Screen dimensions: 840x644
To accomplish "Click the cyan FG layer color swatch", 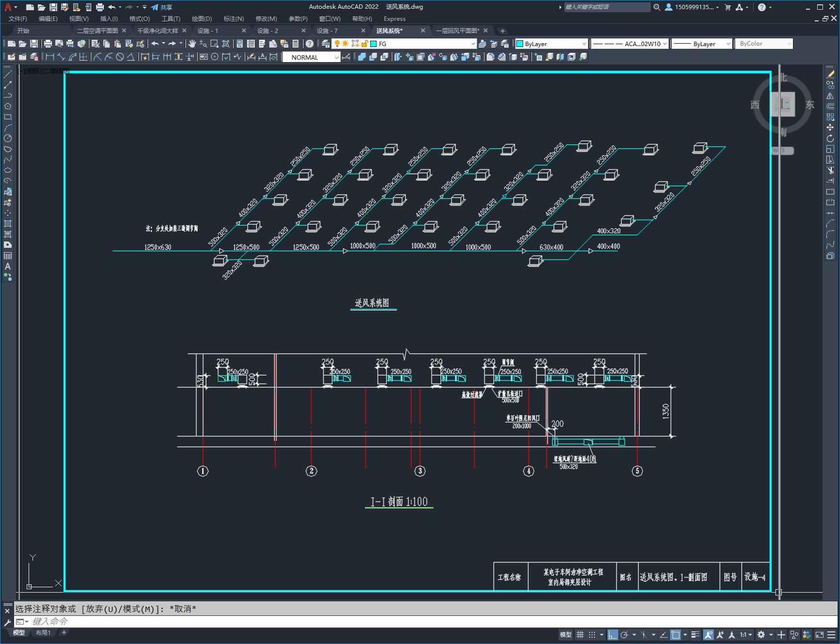I will [373, 44].
